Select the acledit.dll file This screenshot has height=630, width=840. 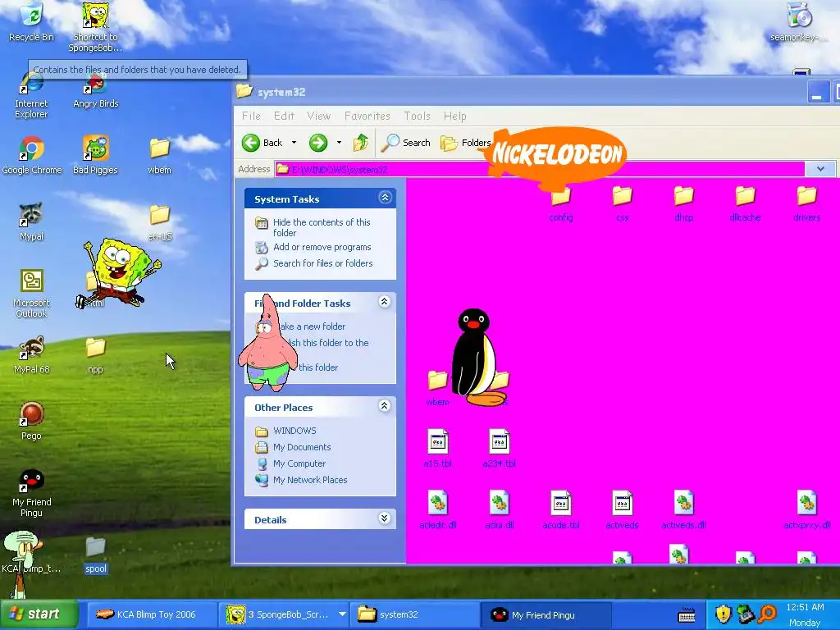[x=438, y=510]
